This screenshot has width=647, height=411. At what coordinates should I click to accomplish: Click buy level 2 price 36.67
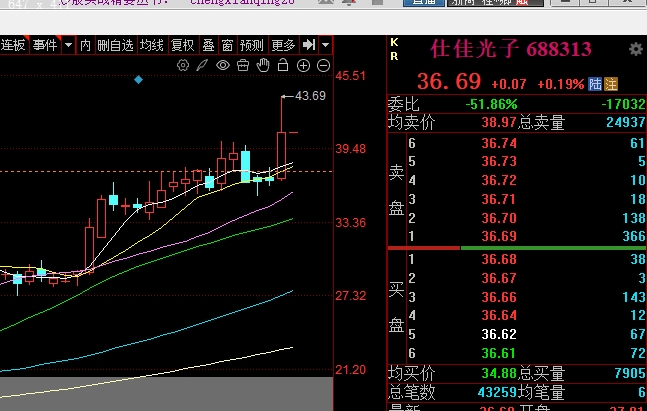click(499, 278)
